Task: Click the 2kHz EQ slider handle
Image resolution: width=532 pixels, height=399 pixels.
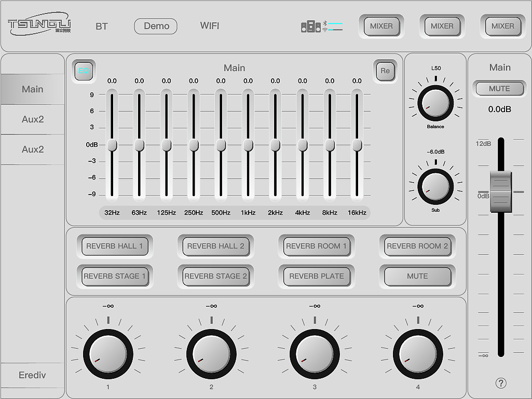Action: coord(275,145)
